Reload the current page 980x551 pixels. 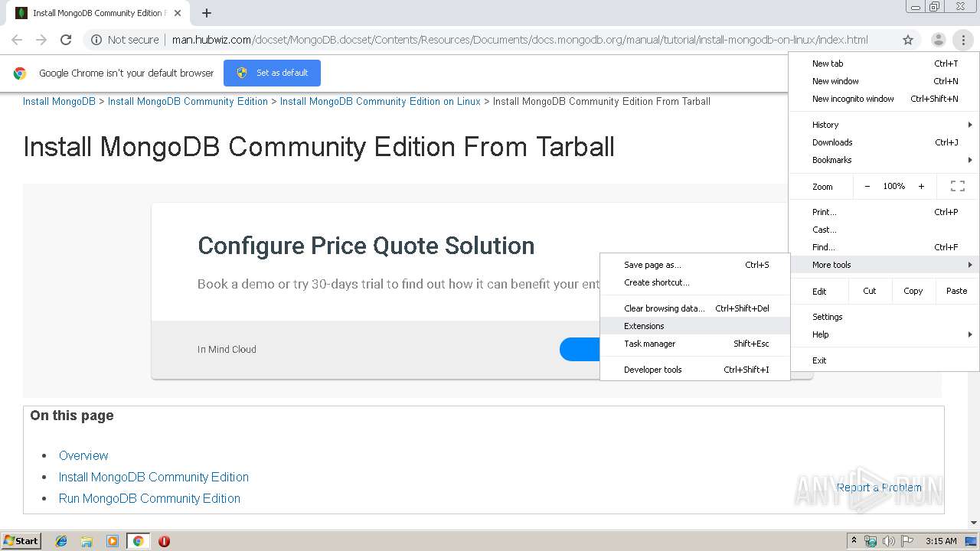[x=66, y=40]
